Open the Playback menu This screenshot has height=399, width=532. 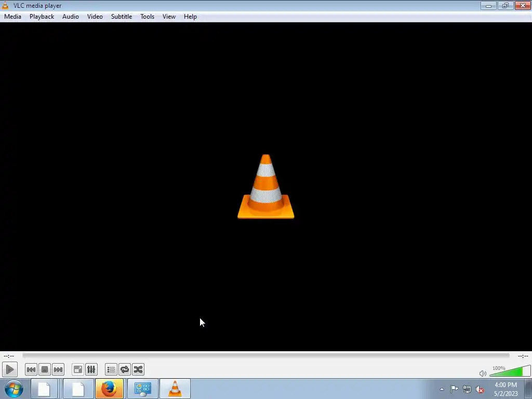coord(42,17)
